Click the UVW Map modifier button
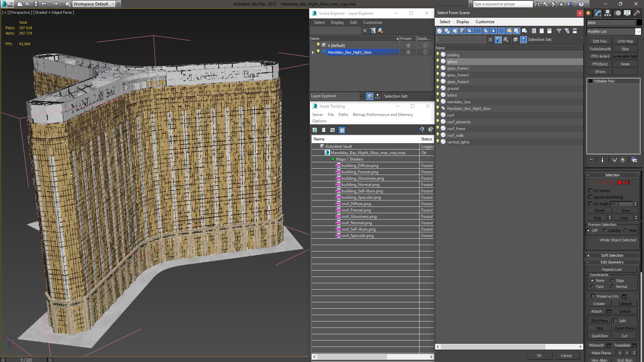The width and height of the screenshot is (644, 362). click(x=625, y=41)
